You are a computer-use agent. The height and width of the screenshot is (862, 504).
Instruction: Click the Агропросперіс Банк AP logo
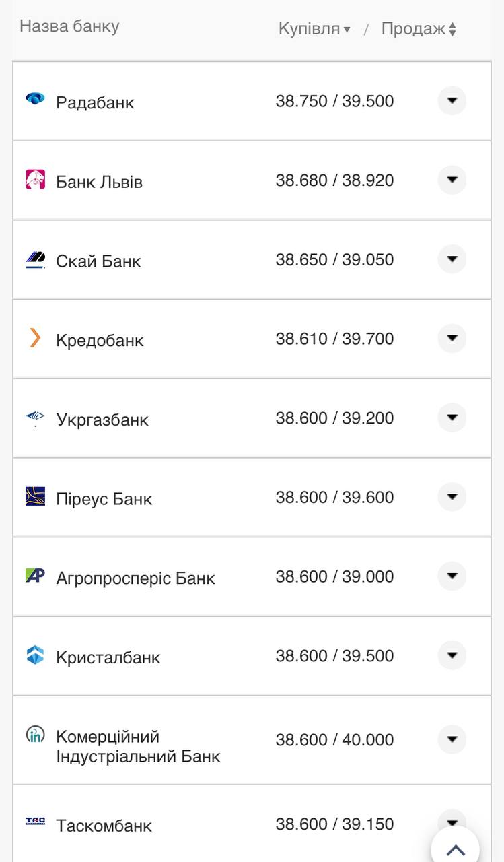coord(35,576)
